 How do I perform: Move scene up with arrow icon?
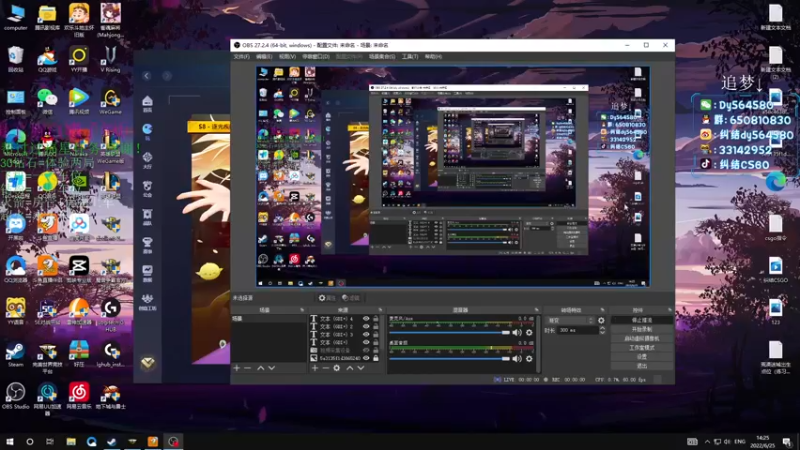click(261, 368)
